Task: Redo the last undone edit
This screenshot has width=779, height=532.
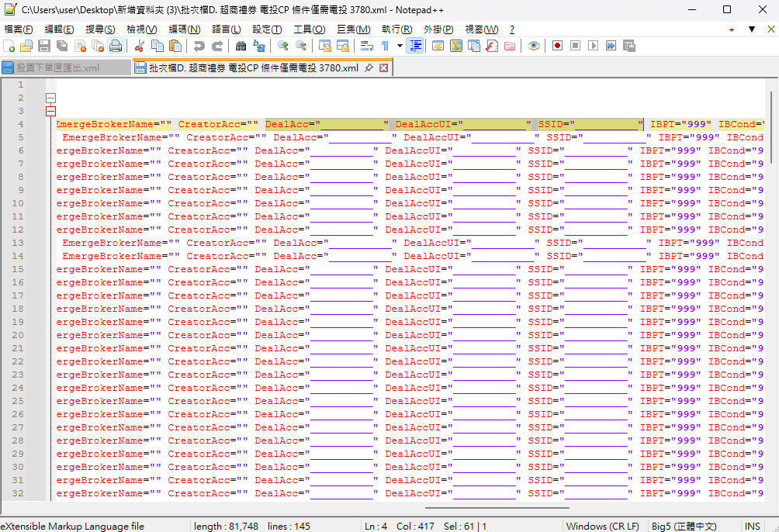Action: (217, 47)
